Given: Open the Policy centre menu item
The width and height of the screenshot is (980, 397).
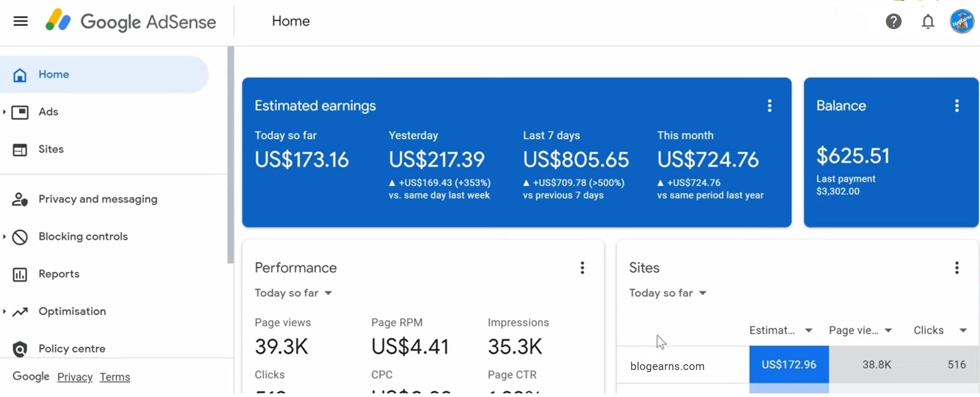Looking at the screenshot, I should click(x=72, y=349).
